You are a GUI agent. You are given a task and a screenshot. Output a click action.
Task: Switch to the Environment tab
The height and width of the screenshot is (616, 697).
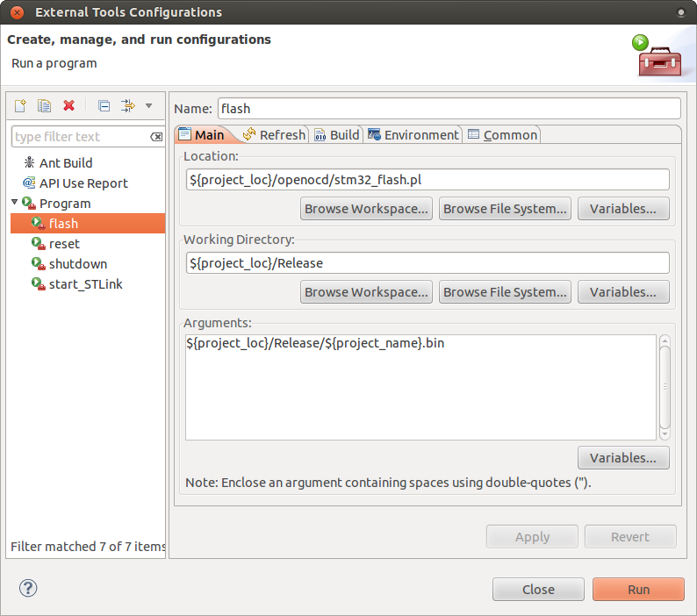tap(413, 134)
